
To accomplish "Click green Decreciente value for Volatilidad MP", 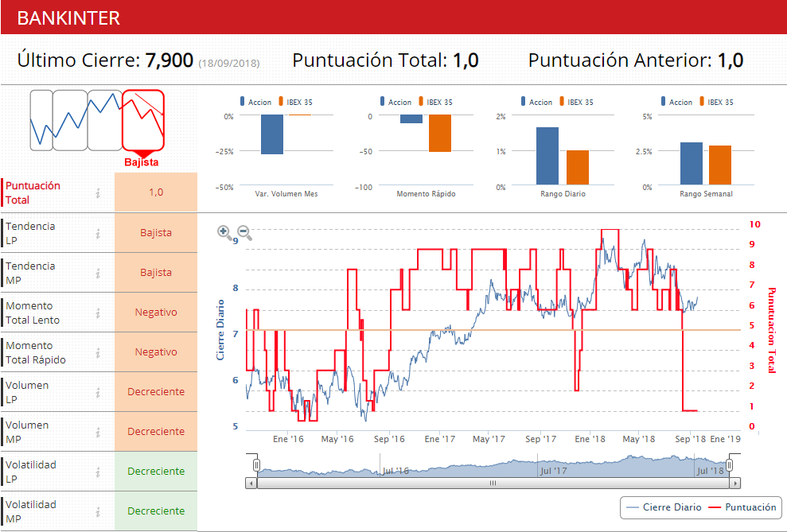I will [156, 511].
